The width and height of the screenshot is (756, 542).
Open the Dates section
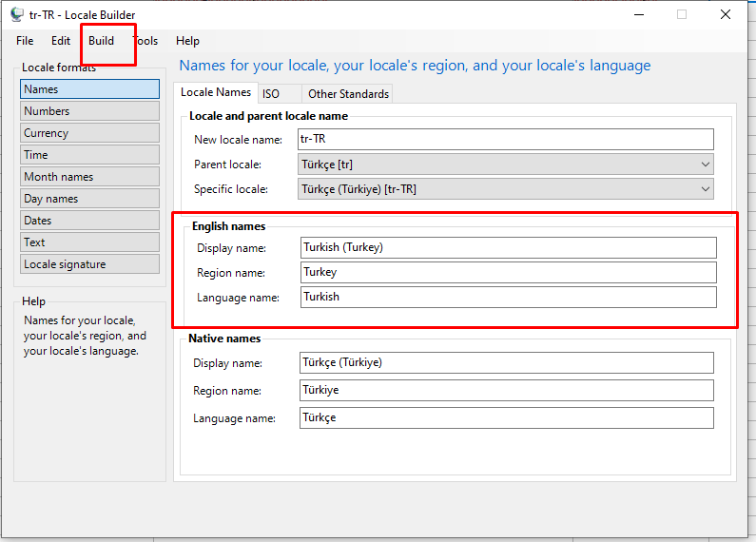(x=89, y=221)
